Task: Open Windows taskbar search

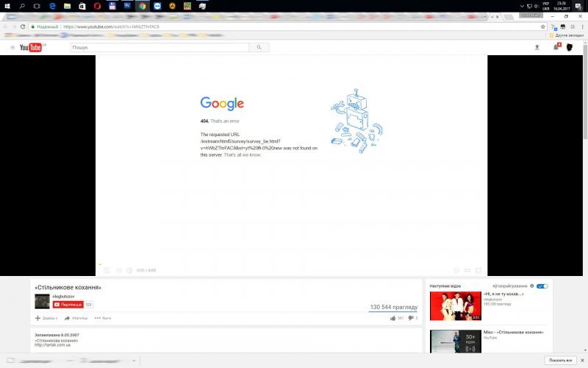Action: point(22,6)
